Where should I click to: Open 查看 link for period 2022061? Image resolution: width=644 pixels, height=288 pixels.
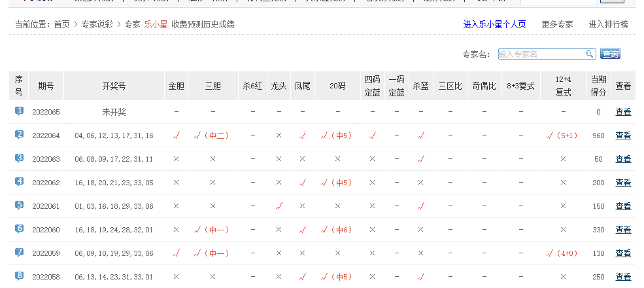(623, 206)
